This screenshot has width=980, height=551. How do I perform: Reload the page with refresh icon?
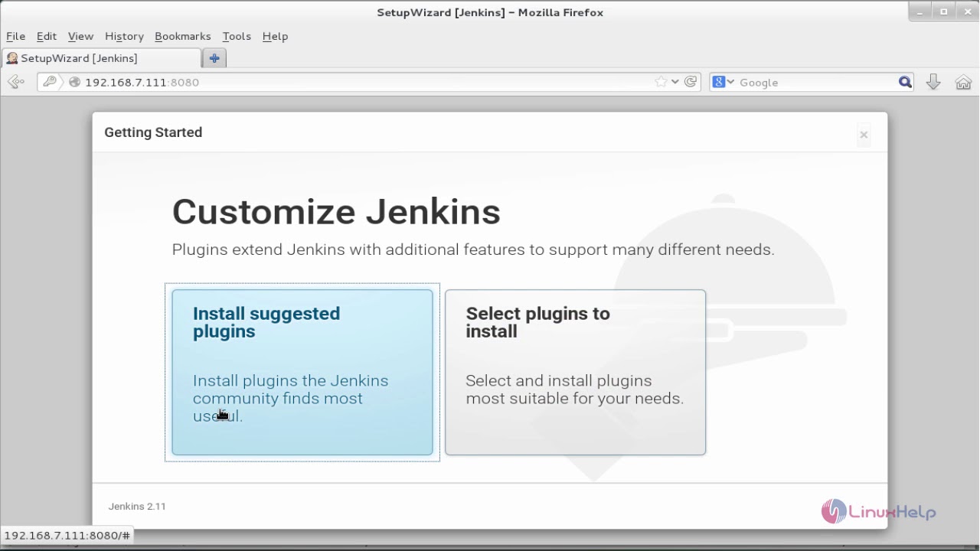(691, 82)
